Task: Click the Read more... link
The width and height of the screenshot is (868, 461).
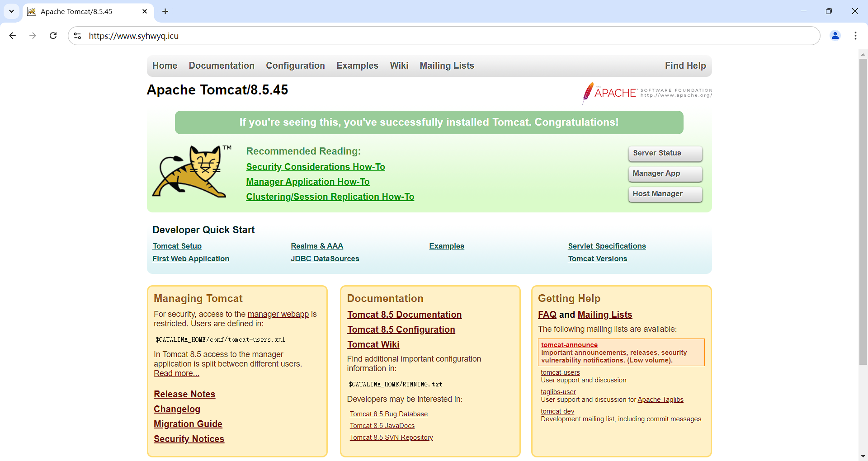Action: pos(176,373)
